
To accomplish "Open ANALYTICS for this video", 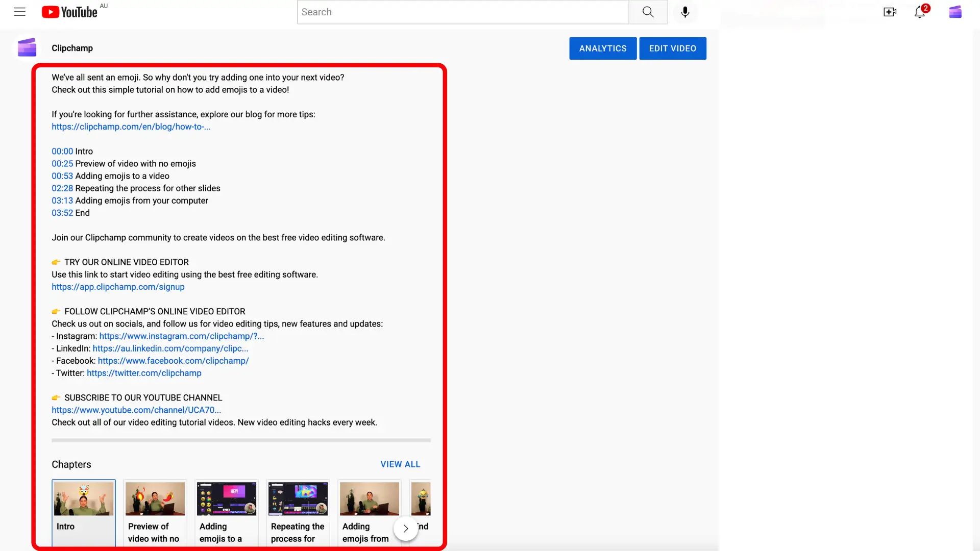I will pyautogui.click(x=603, y=48).
